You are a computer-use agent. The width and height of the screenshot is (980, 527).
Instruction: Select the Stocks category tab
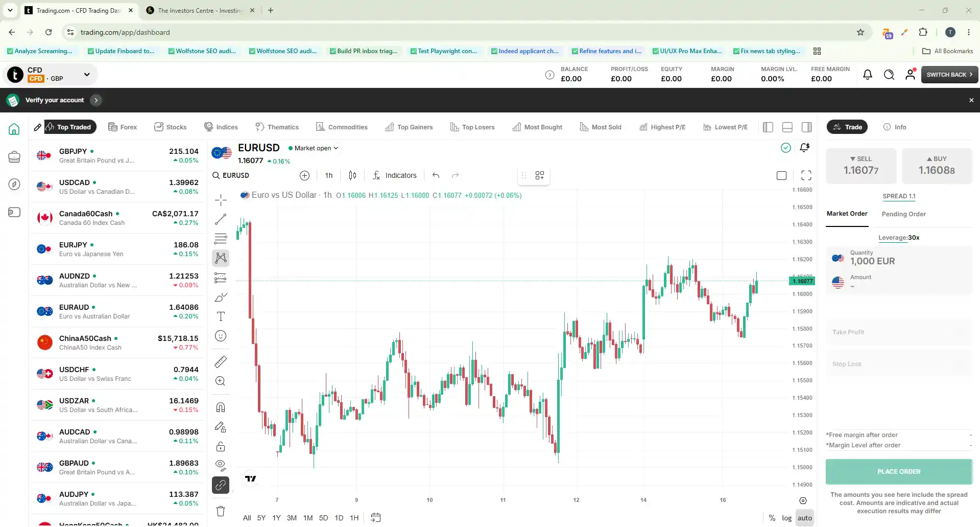pyautogui.click(x=171, y=127)
